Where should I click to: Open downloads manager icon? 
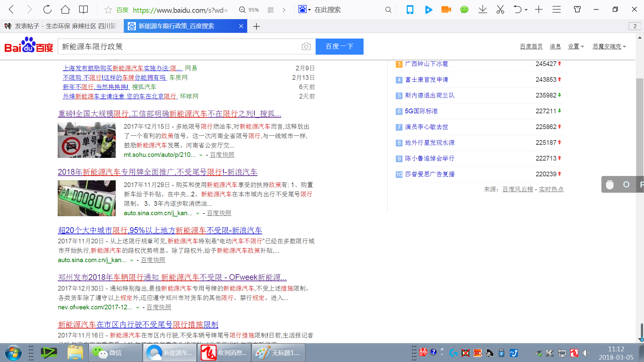click(x=483, y=10)
